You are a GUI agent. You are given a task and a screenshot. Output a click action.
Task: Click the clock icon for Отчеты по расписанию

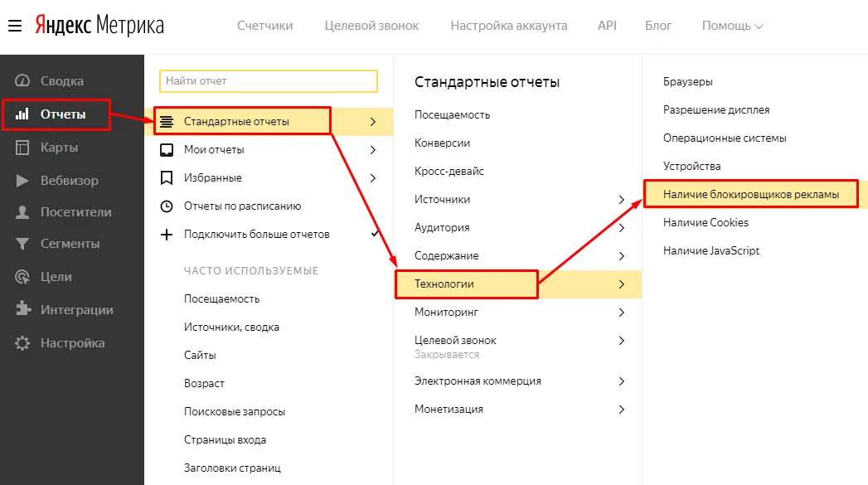[166, 206]
